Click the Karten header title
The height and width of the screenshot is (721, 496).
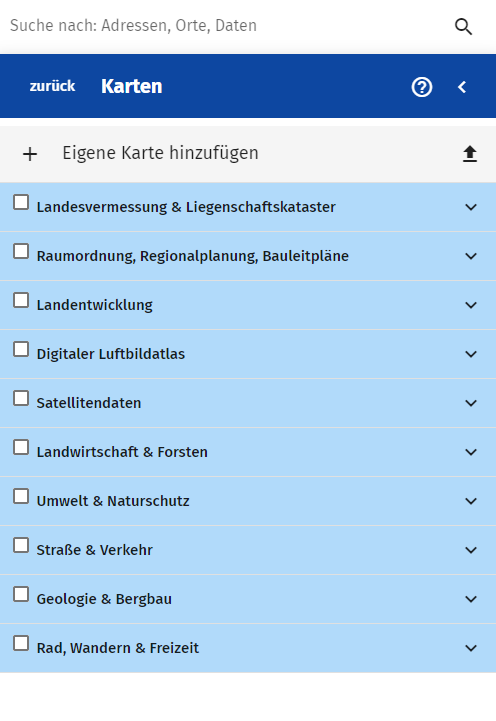tap(131, 86)
